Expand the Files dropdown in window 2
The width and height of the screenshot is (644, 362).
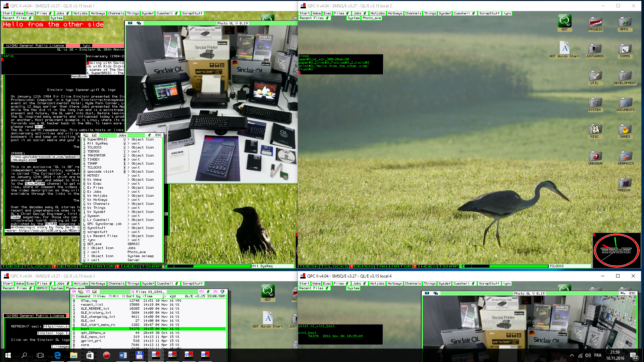(347, 13)
